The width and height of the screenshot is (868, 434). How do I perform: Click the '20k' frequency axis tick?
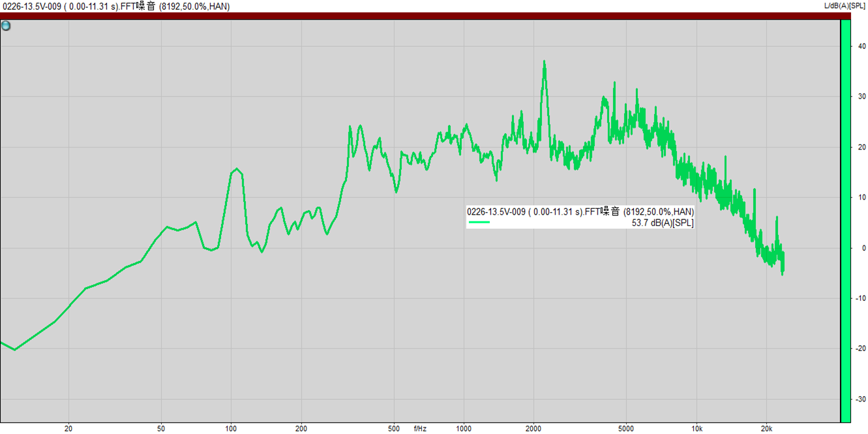tap(766, 429)
